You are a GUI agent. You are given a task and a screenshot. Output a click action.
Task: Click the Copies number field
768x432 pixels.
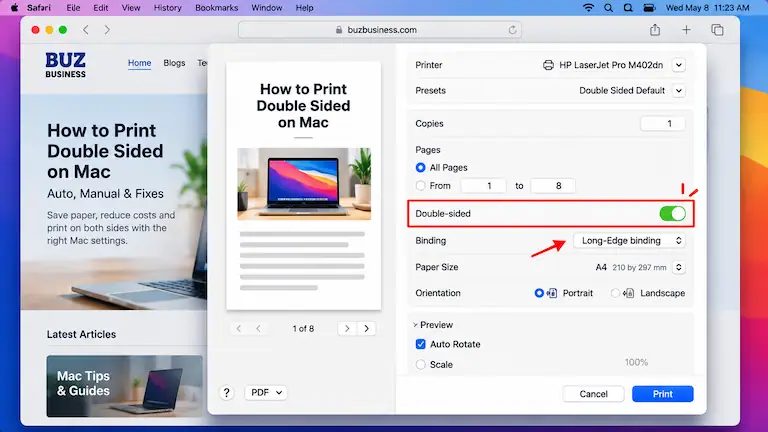(663, 123)
